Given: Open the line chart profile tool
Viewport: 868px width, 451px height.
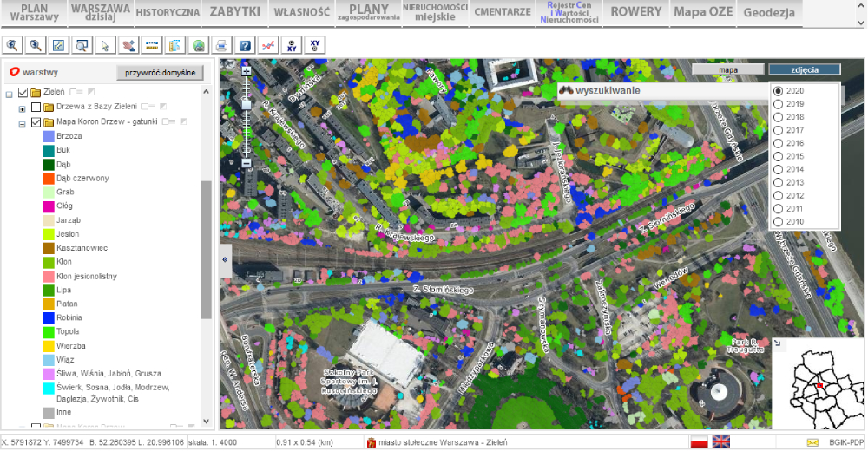Looking at the screenshot, I should [268, 45].
